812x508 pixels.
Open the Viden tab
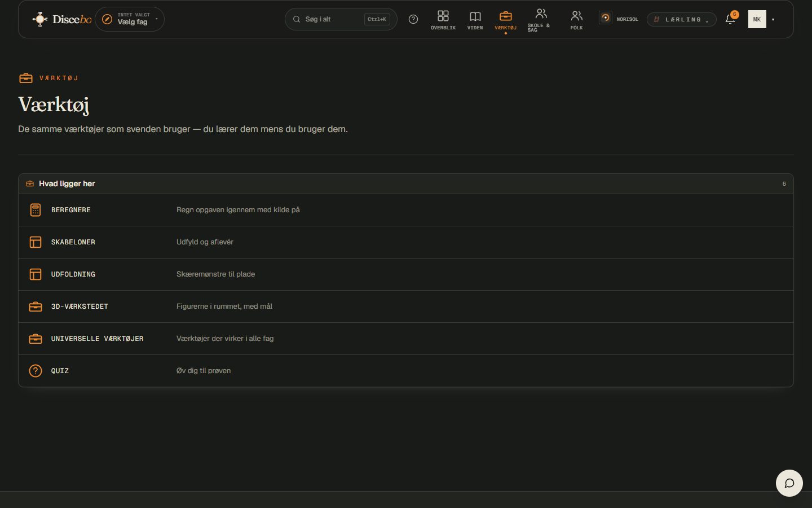pos(475,20)
